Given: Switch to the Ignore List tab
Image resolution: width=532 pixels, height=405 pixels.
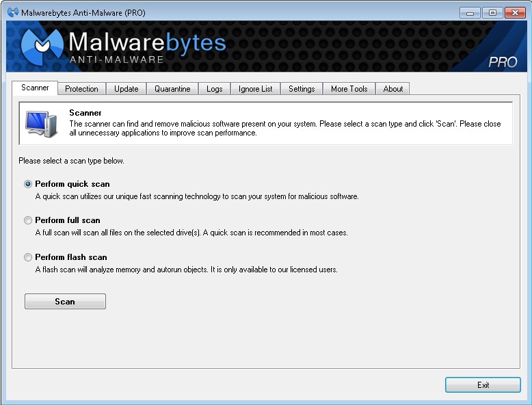Looking at the screenshot, I should click(x=256, y=89).
